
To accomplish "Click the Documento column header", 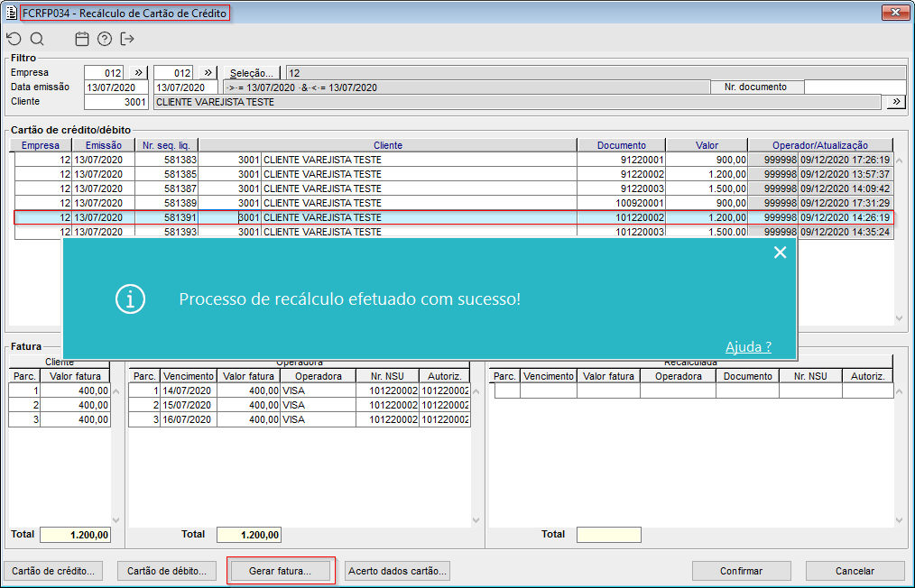I will click(622, 145).
